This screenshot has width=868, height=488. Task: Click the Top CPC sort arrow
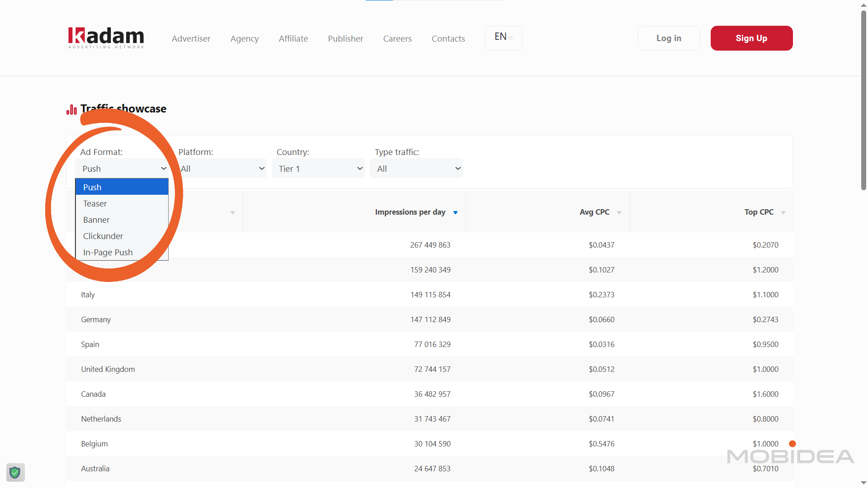(x=783, y=213)
